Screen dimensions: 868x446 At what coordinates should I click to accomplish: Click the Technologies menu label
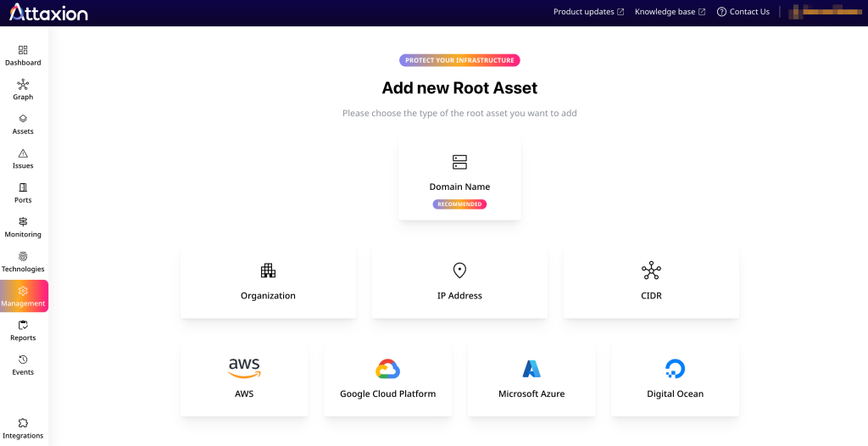(23, 269)
